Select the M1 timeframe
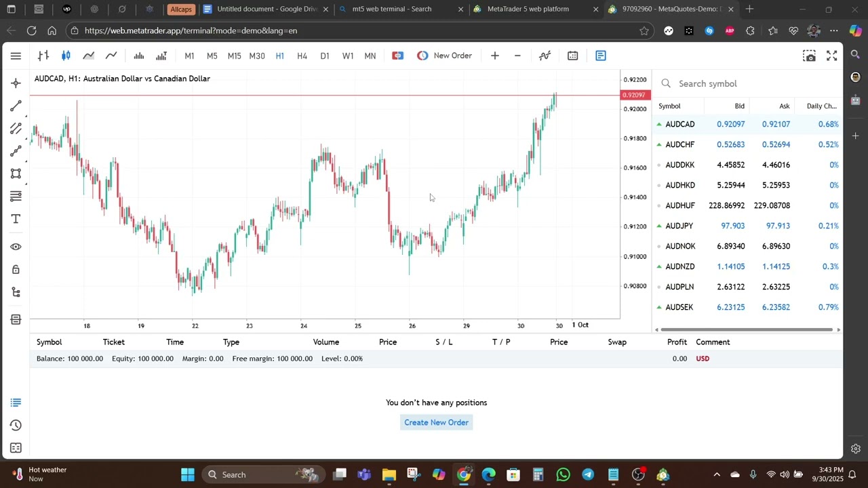 point(189,56)
